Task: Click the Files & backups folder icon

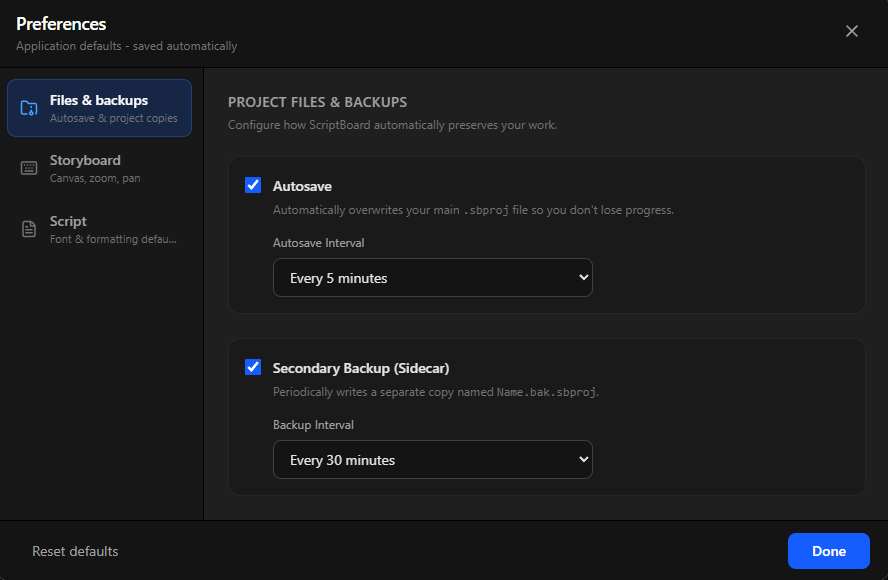Action: 29,108
